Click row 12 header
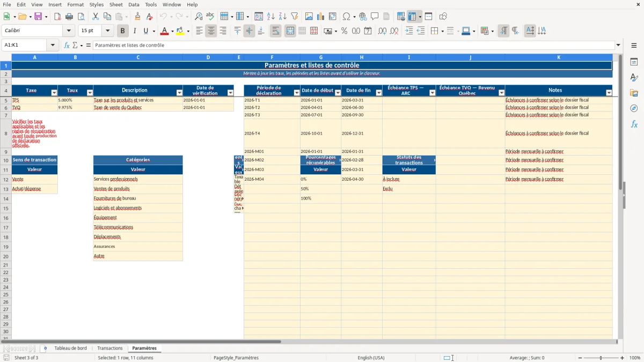Screen dimensions: 644x362 [x=6, y=180]
